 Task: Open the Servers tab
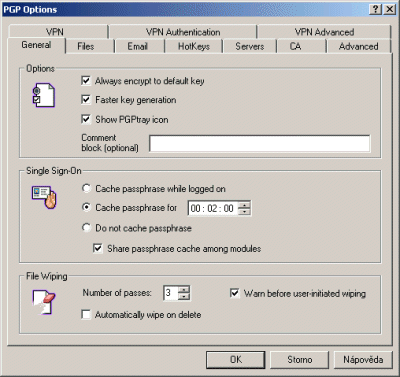[250, 46]
